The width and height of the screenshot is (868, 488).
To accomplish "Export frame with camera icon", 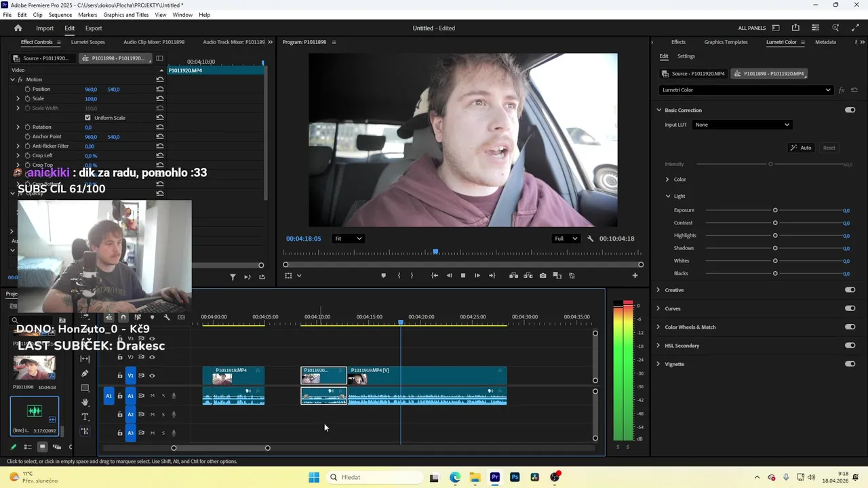I will (x=543, y=275).
